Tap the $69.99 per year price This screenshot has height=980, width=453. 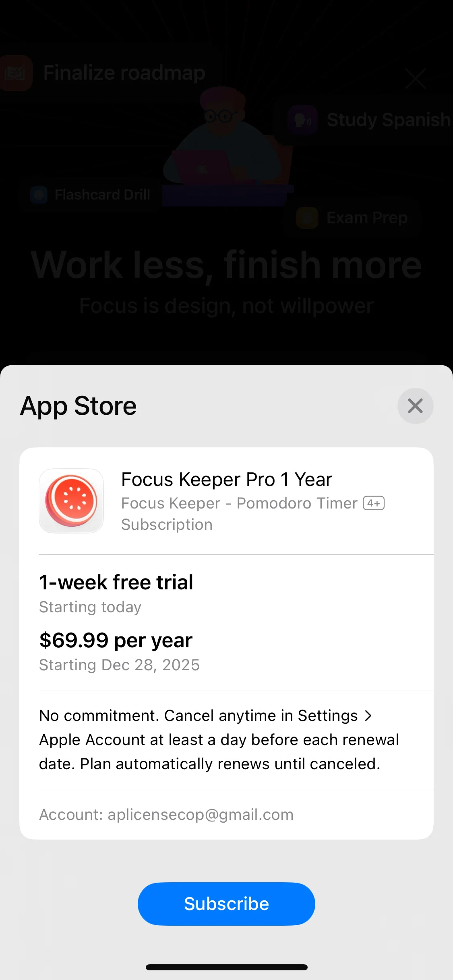116,640
